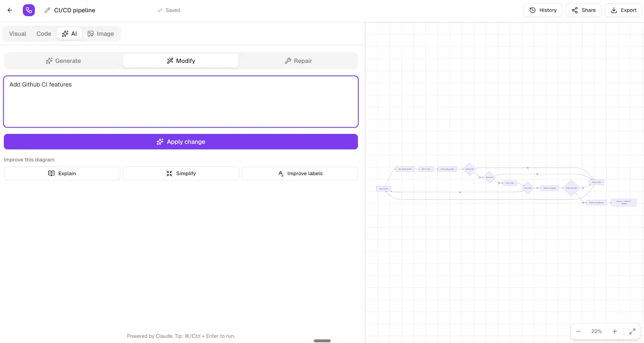The width and height of the screenshot is (644, 343).
Task: Zoom in with the plus icon
Action: point(615,331)
